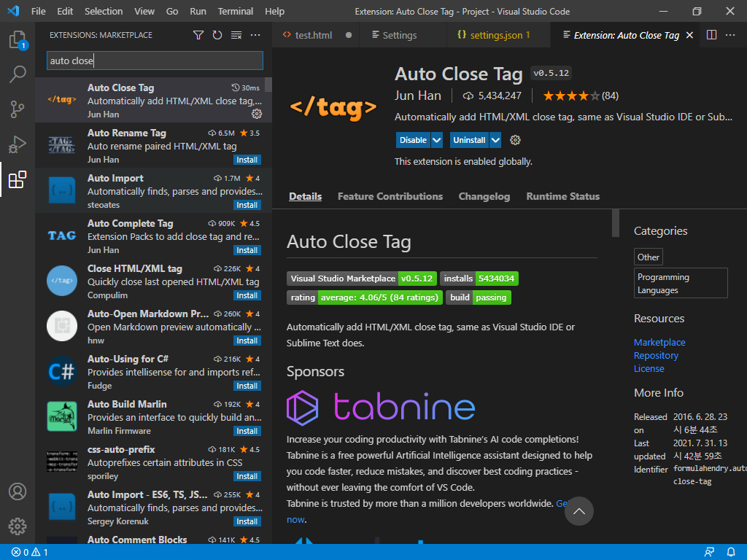
Task: Open Views and More Actions in Extensions sidebar
Action: pyautogui.click(x=255, y=35)
